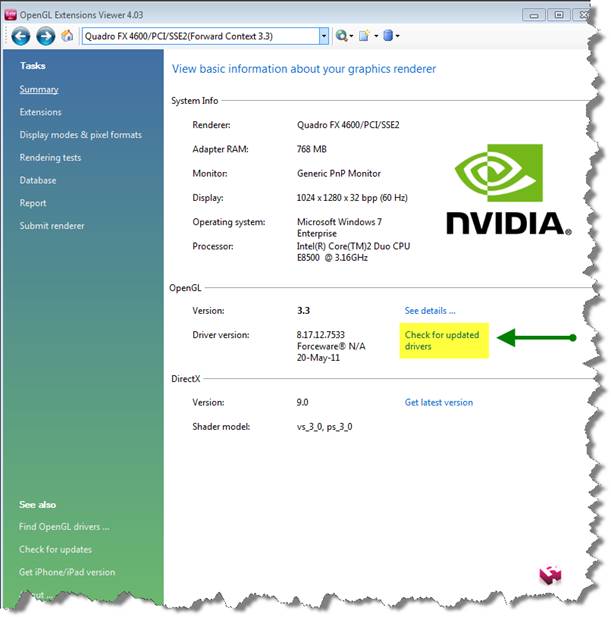The width and height of the screenshot is (611, 617).
Task: Click the driver date 20-May-11
Action: click(x=318, y=358)
